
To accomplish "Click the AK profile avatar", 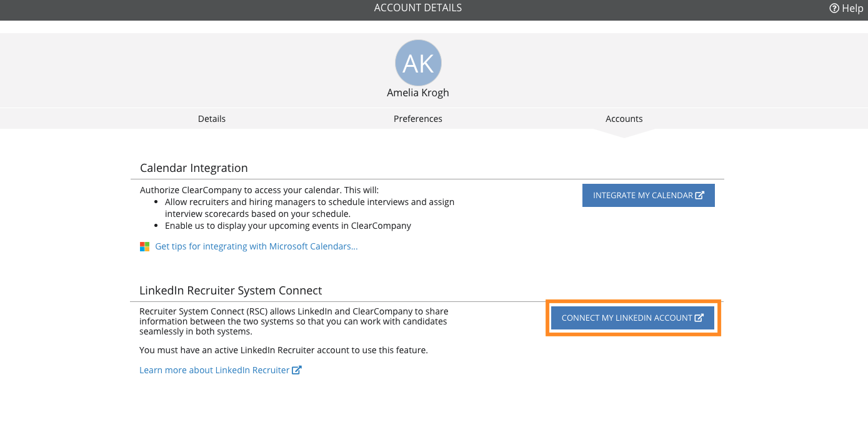I will 418,63.
